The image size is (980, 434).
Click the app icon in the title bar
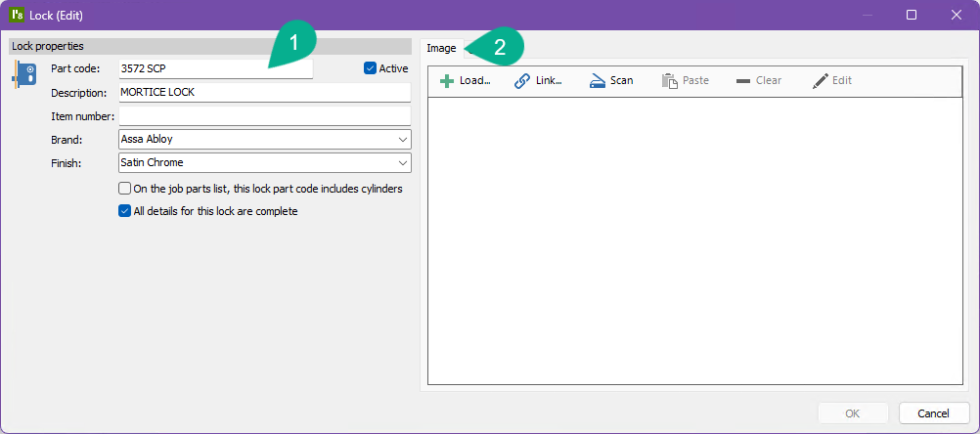(18, 15)
